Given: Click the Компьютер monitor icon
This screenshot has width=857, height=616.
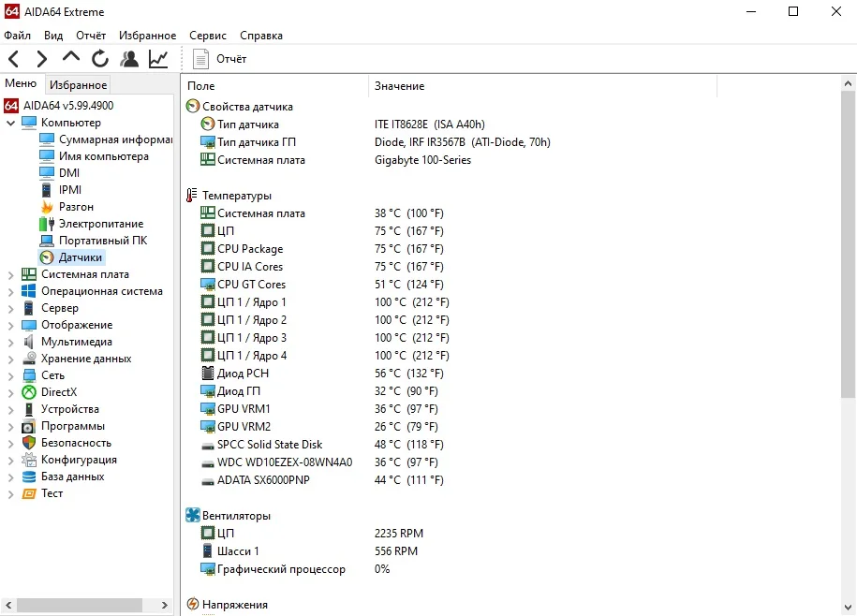Looking at the screenshot, I should 29,123.
